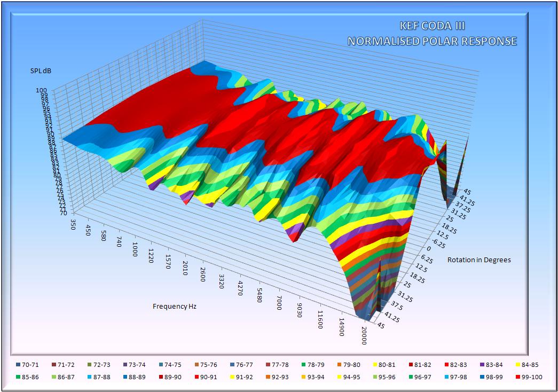Click the 99-100 red legend swatch

(517, 377)
